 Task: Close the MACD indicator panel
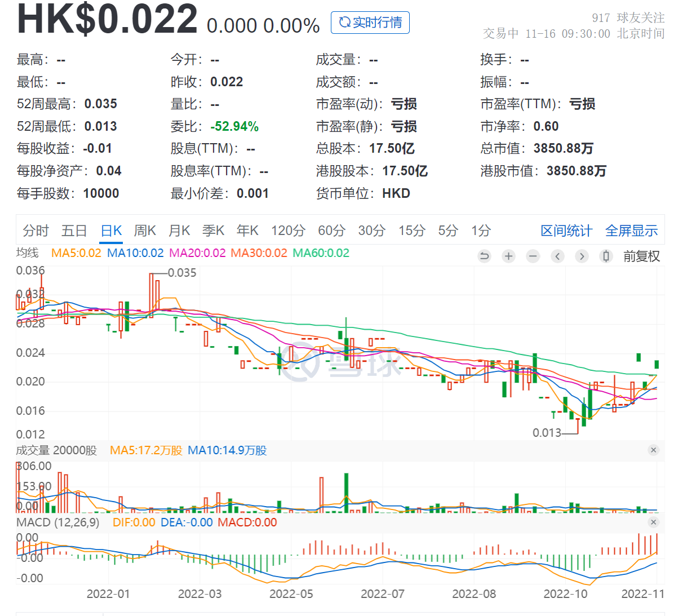(x=653, y=522)
